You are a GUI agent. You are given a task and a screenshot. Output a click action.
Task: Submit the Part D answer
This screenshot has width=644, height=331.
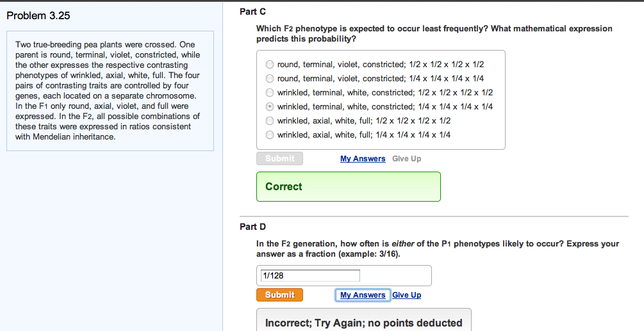point(279,295)
